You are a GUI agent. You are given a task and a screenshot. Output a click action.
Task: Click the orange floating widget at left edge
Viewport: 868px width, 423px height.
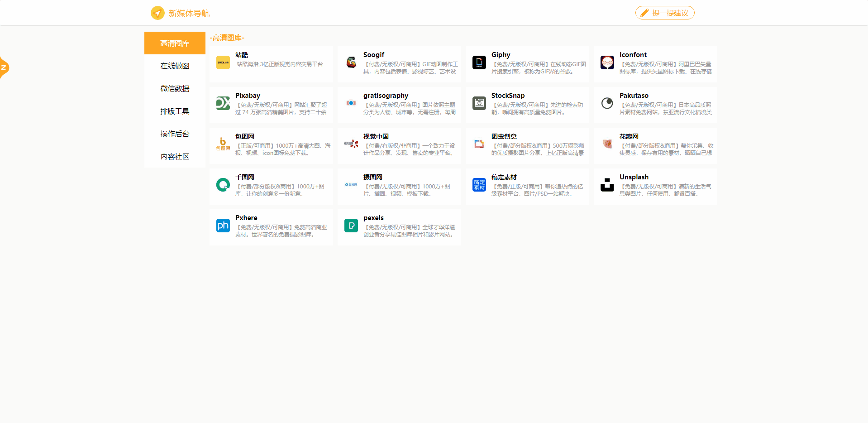pos(4,67)
